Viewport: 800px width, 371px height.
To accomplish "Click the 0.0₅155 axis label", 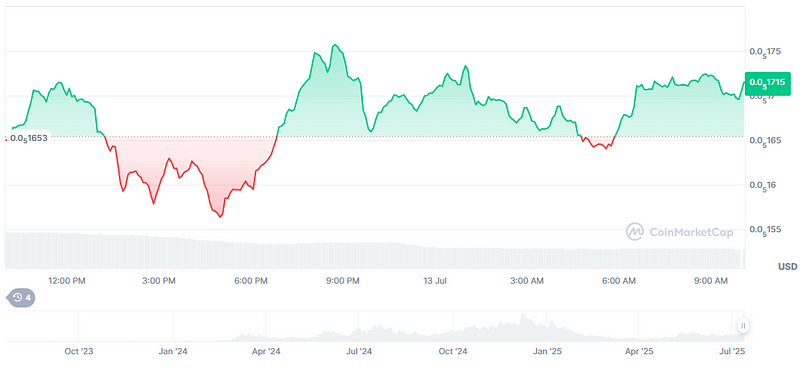I will click(765, 230).
